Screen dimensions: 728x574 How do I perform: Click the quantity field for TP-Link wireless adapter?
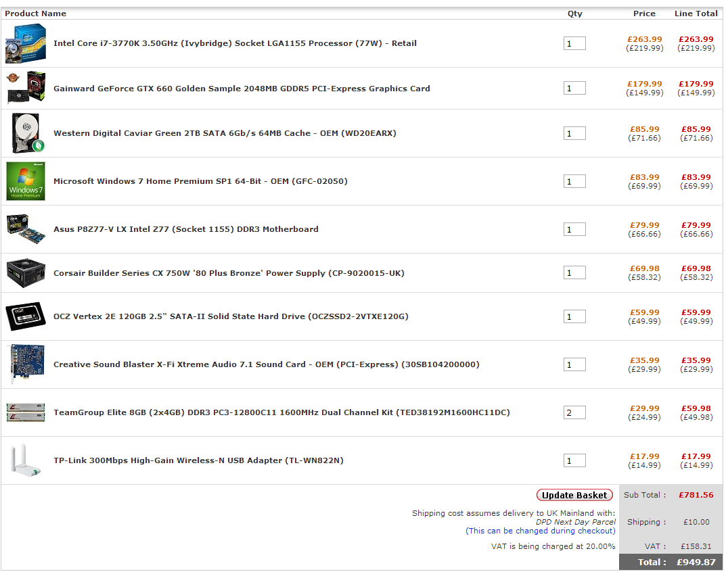[574, 461]
